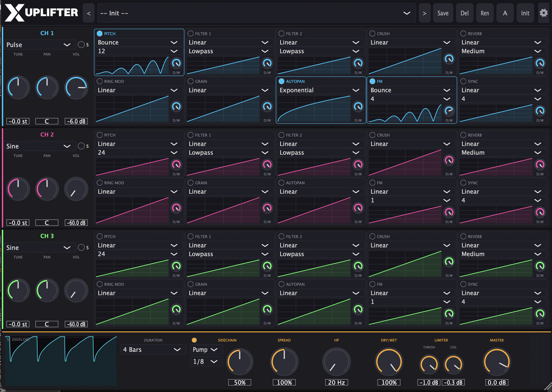552x392 pixels.
Task: Click CH 1 Bounce pitch curve graph
Action: (x=132, y=65)
